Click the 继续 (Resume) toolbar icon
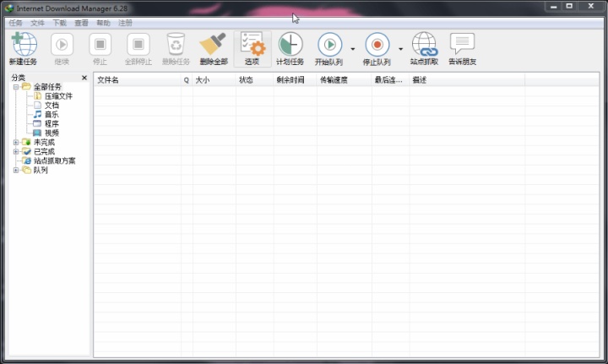This screenshot has height=364, width=608. point(62,45)
